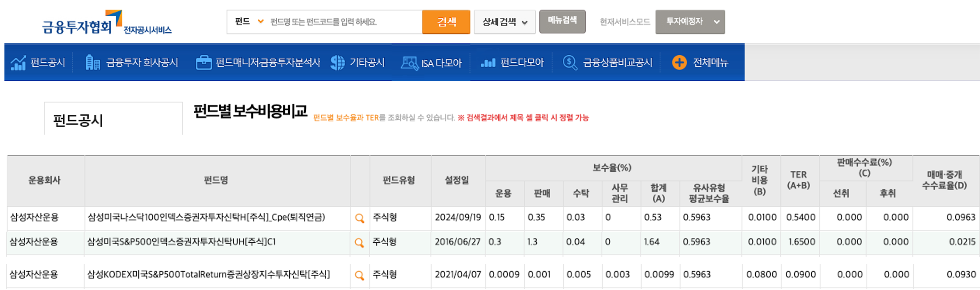Open the 금융투자 회사공시 menu

pos(142,62)
